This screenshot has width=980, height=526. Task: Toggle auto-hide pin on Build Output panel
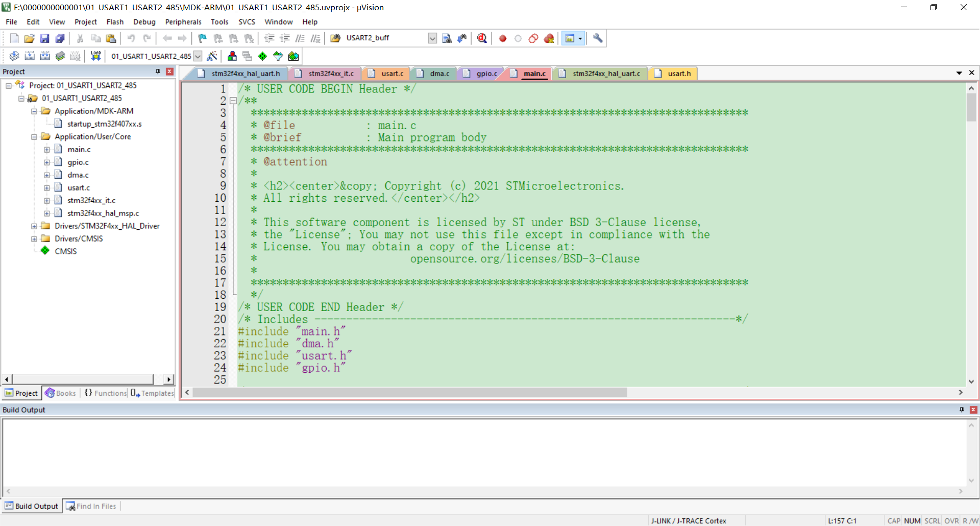tap(962, 410)
